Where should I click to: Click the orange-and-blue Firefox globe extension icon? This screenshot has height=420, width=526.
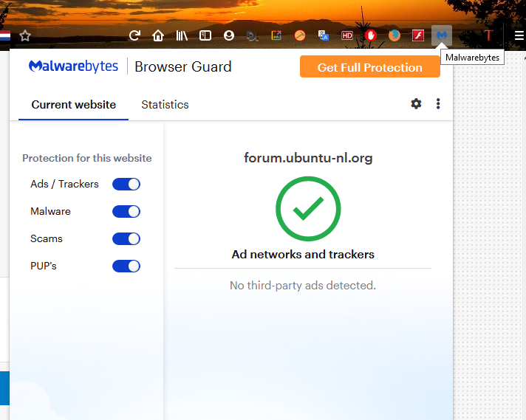pyautogui.click(x=394, y=35)
